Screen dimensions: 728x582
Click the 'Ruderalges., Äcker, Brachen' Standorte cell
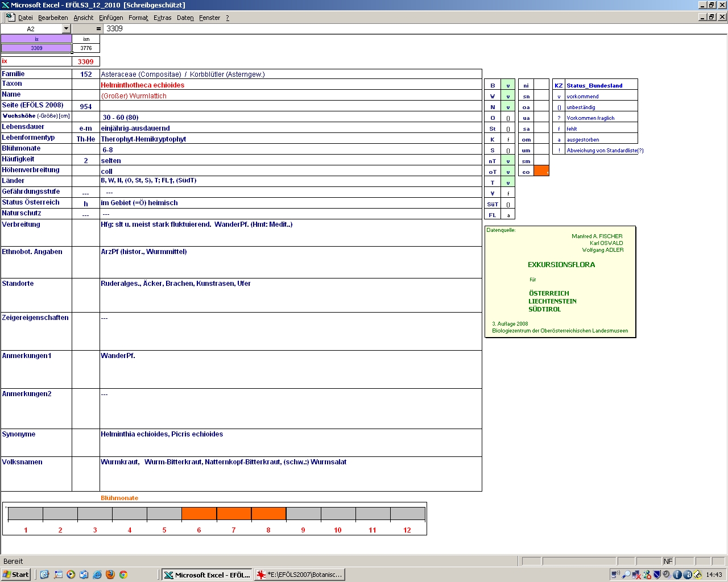pyautogui.click(x=291, y=295)
